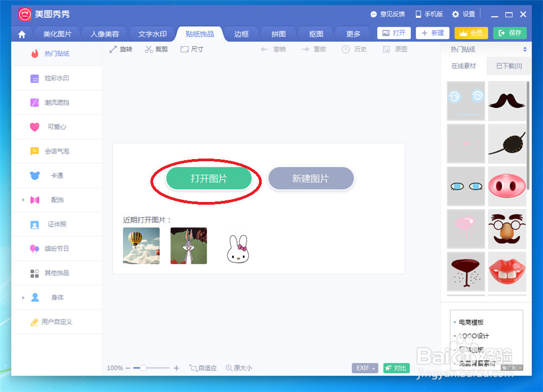Go to the home screen via house icon

coord(22,34)
